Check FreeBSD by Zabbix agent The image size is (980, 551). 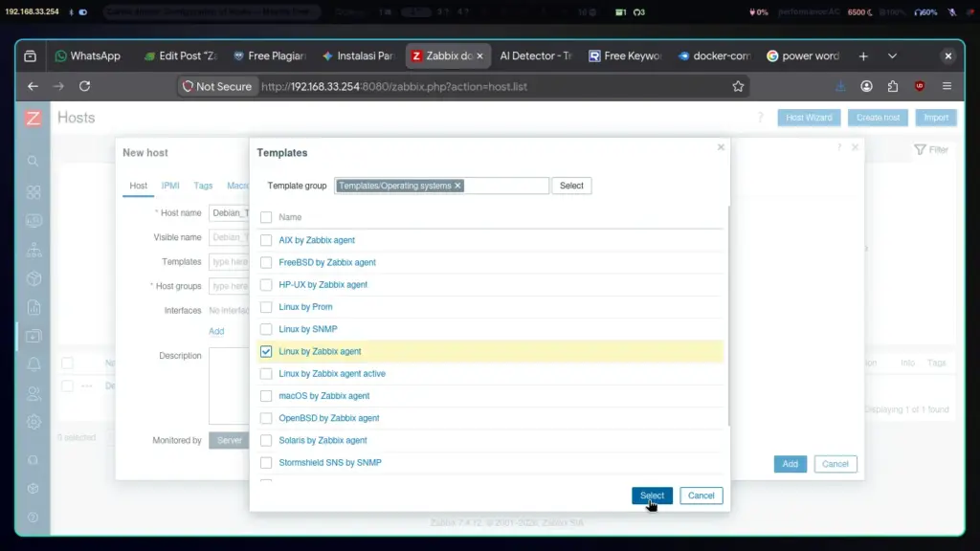(x=266, y=262)
